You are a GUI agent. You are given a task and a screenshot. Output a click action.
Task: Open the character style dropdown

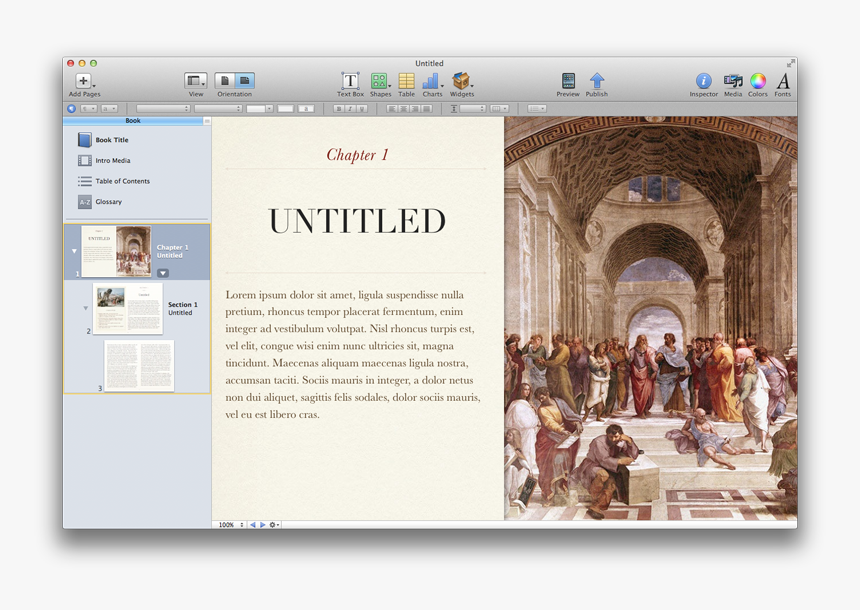109,109
